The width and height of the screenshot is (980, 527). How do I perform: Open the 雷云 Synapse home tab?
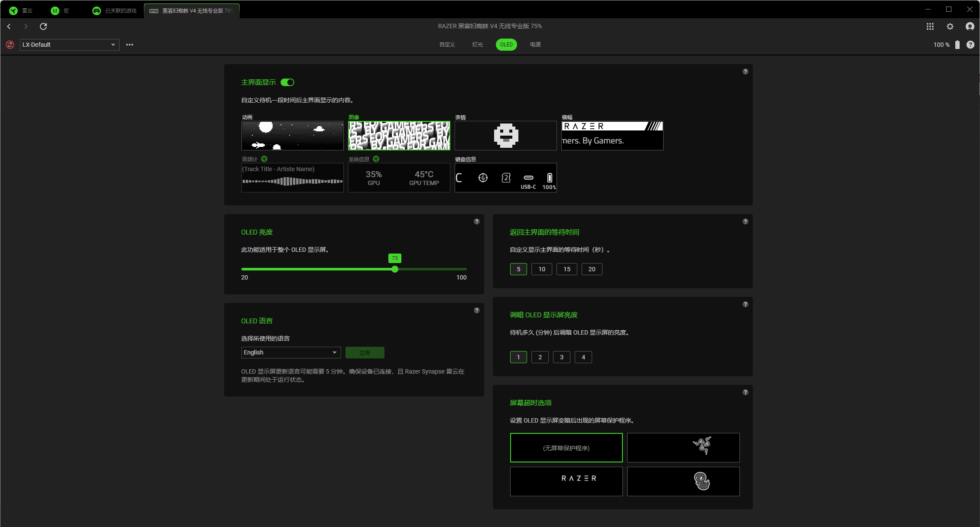21,10
